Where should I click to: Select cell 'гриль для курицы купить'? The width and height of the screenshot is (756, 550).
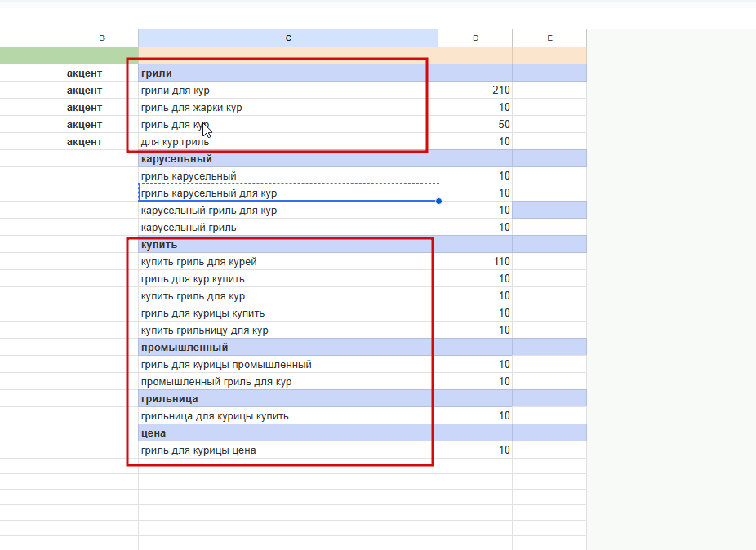tap(288, 313)
